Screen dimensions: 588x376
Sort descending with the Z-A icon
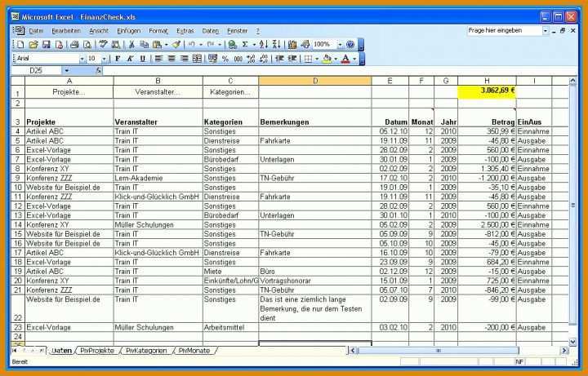[276, 45]
